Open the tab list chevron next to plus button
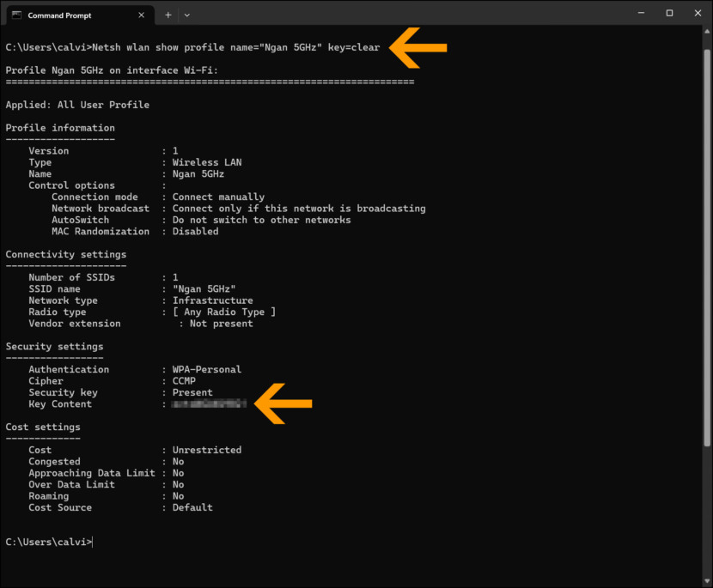The width and height of the screenshot is (713, 588). coord(186,15)
